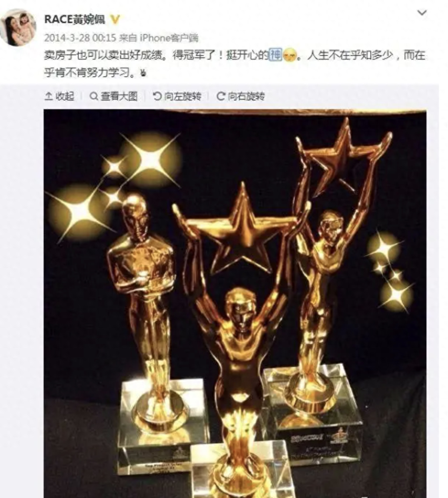Click the collapse upward arrow icon
The width and height of the screenshot is (448, 498).
tap(49, 96)
